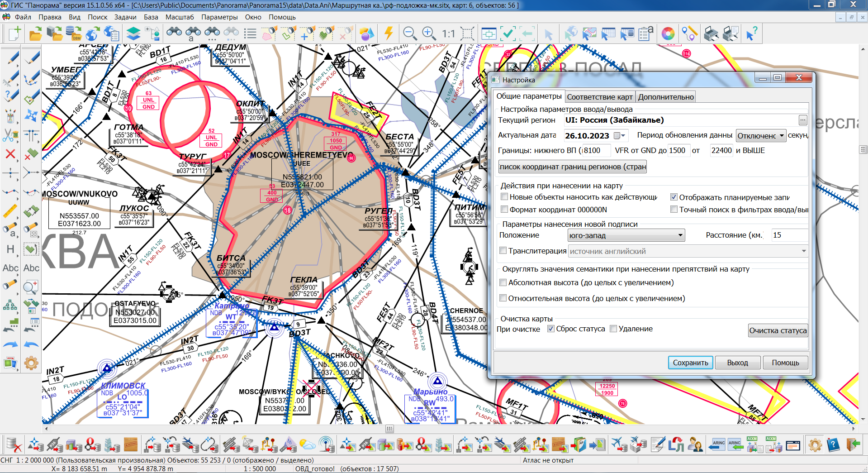
Task: Enable exact search in input/output filters
Action: click(x=674, y=210)
